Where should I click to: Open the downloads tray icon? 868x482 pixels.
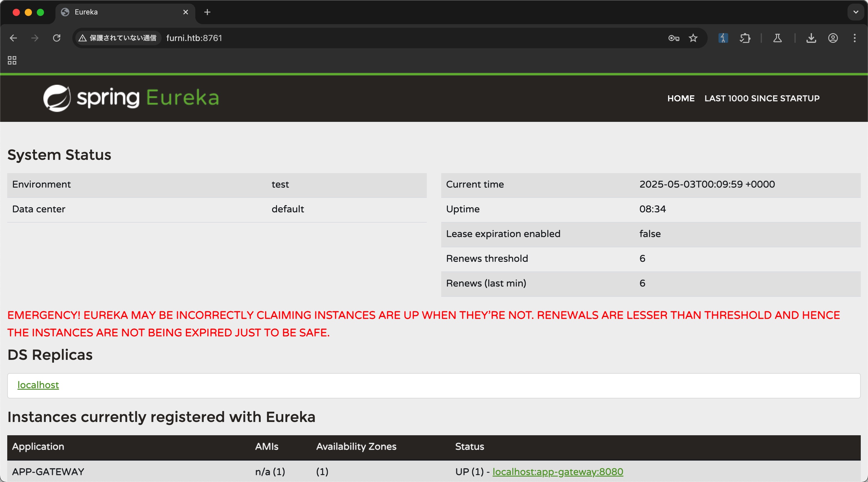pyautogui.click(x=811, y=38)
